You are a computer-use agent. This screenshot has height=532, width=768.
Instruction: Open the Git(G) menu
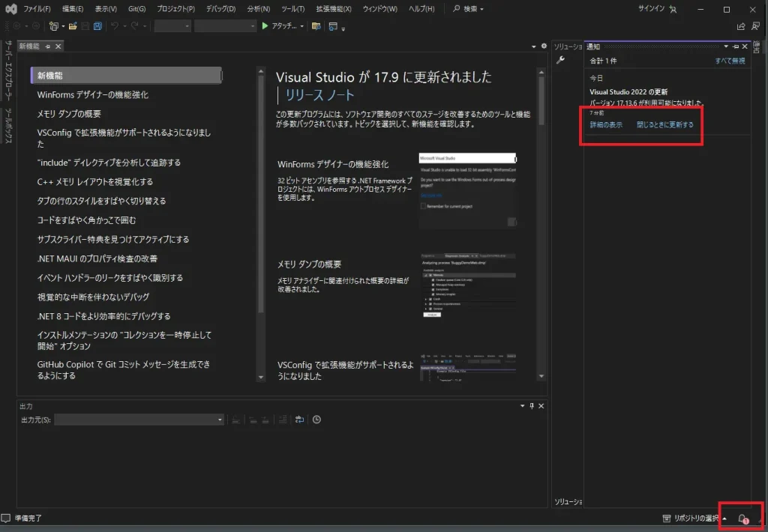pos(136,9)
